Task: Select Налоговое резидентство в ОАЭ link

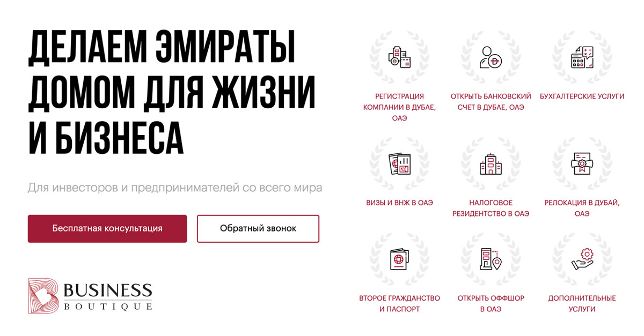Action: (491, 208)
